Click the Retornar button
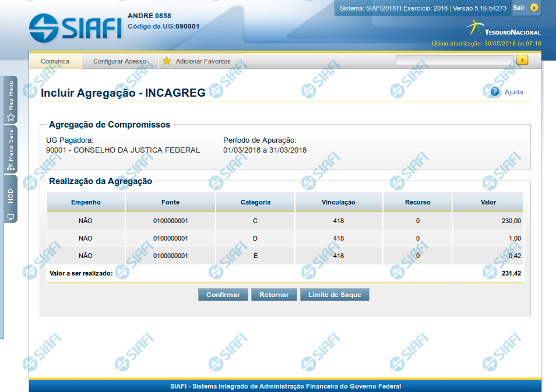 [x=274, y=295]
